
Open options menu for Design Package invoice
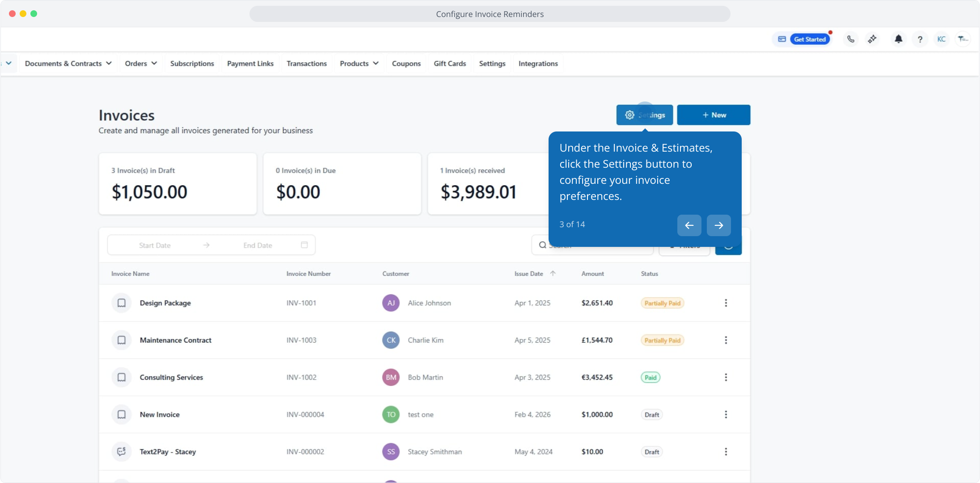(726, 303)
